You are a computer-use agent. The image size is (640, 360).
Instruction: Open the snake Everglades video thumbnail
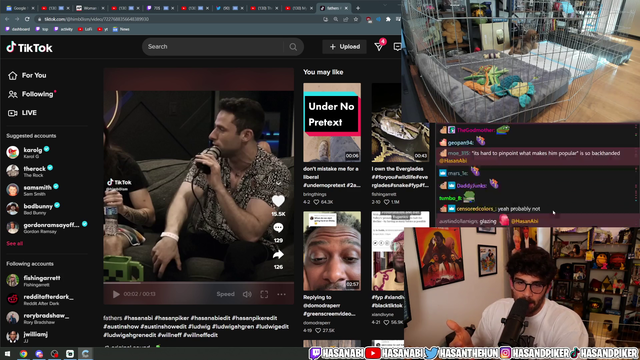400,122
